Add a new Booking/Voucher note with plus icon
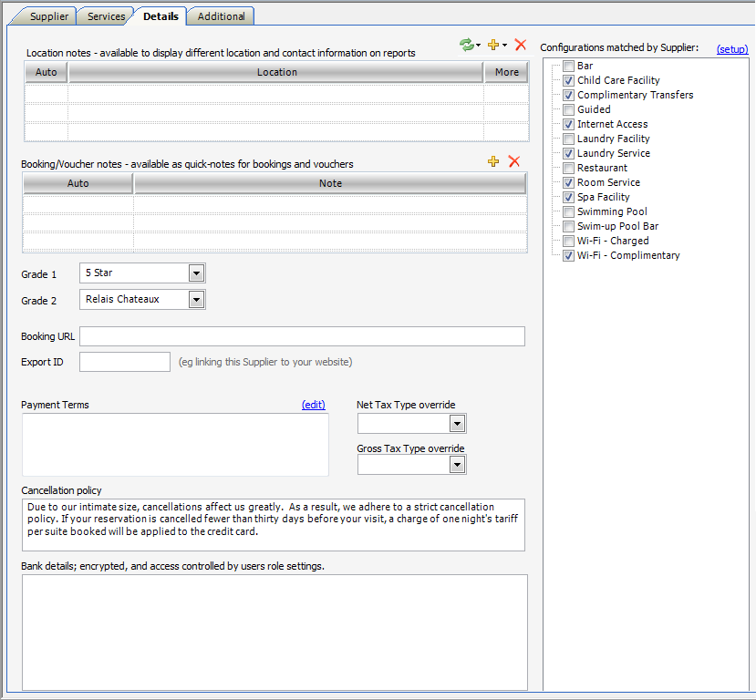The image size is (756, 700). [494, 161]
